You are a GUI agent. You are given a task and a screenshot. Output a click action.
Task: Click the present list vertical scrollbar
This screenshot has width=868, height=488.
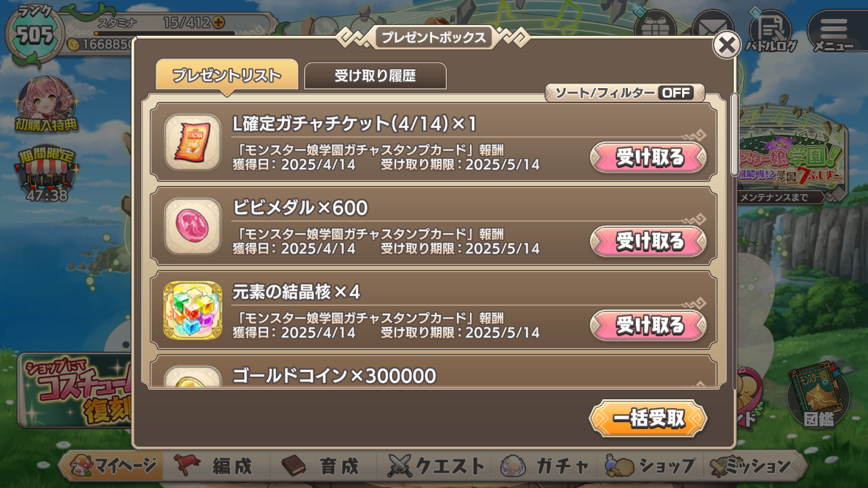[x=734, y=241]
